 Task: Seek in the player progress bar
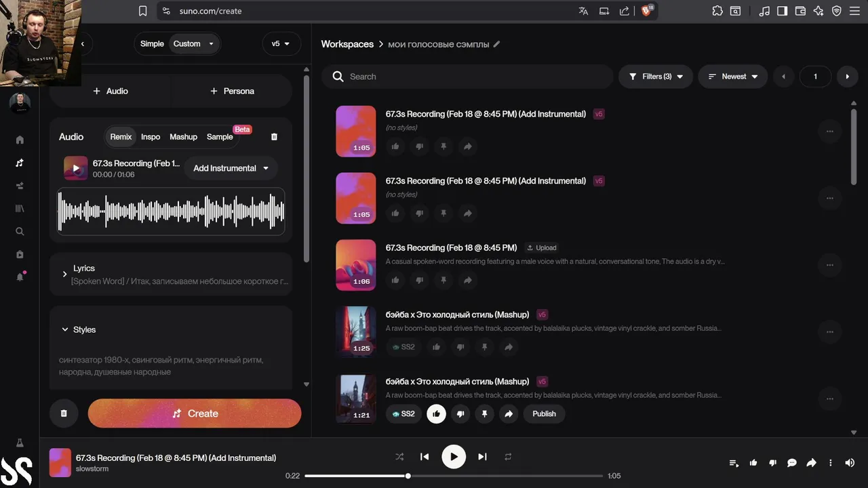[454, 476]
